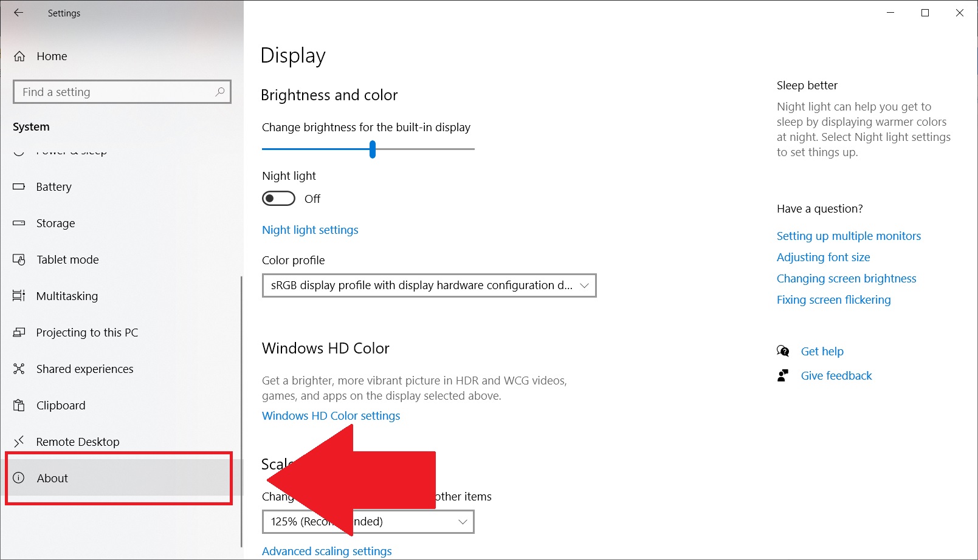Click the Storage drive icon
The height and width of the screenshot is (560, 978).
(19, 223)
